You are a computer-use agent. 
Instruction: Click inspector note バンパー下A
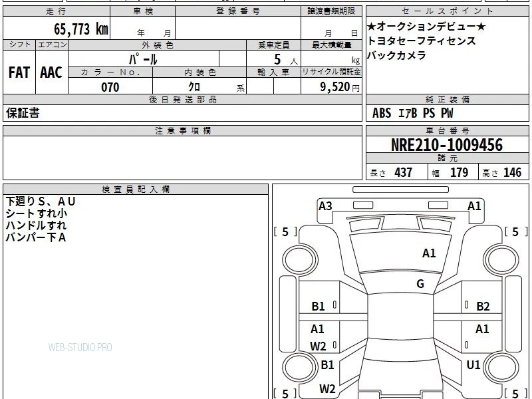click(36, 237)
